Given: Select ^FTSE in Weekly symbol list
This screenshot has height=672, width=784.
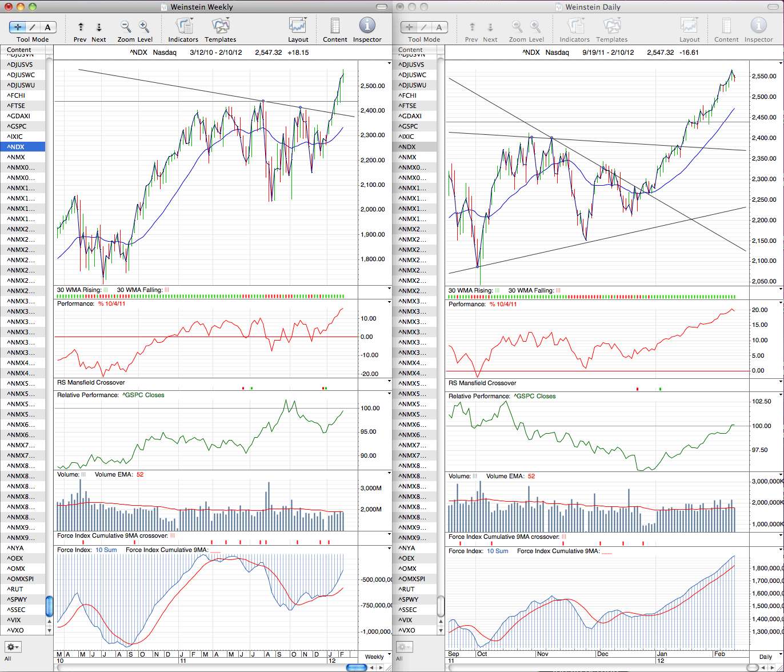Looking at the screenshot, I should pyautogui.click(x=23, y=106).
